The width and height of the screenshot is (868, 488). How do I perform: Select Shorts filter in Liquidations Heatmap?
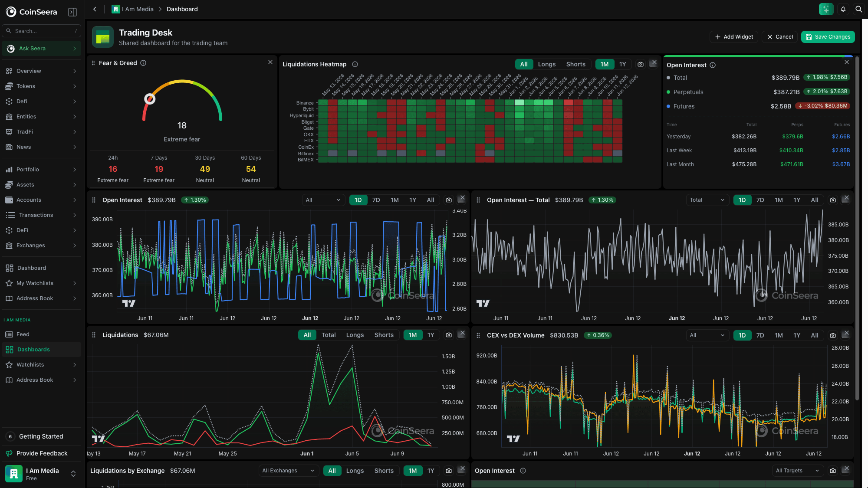coord(575,64)
